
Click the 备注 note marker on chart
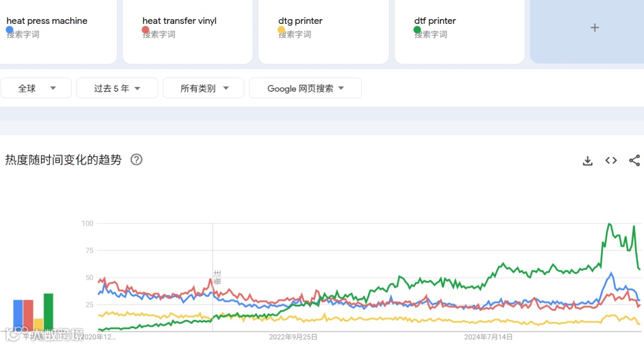(217, 276)
